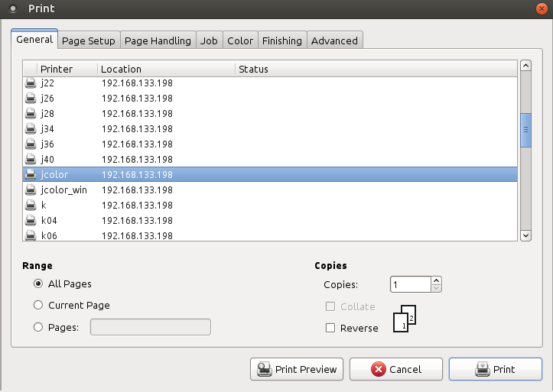Enable the Reverse checkbox
The width and height of the screenshot is (553, 392).
(330, 329)
